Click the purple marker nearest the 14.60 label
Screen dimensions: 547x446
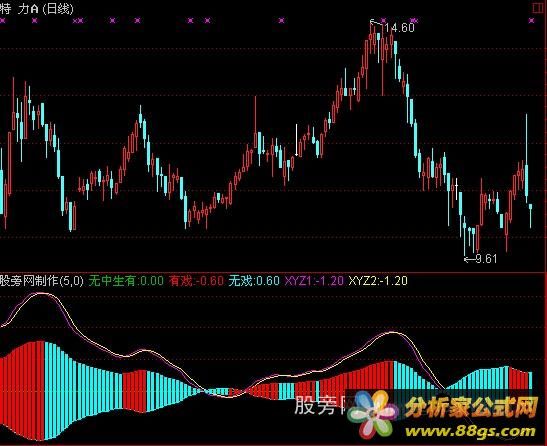(384, 21)
